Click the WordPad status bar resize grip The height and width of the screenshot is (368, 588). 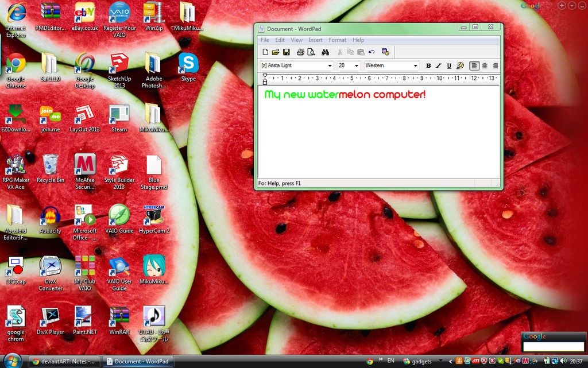(x=497, y=184)
